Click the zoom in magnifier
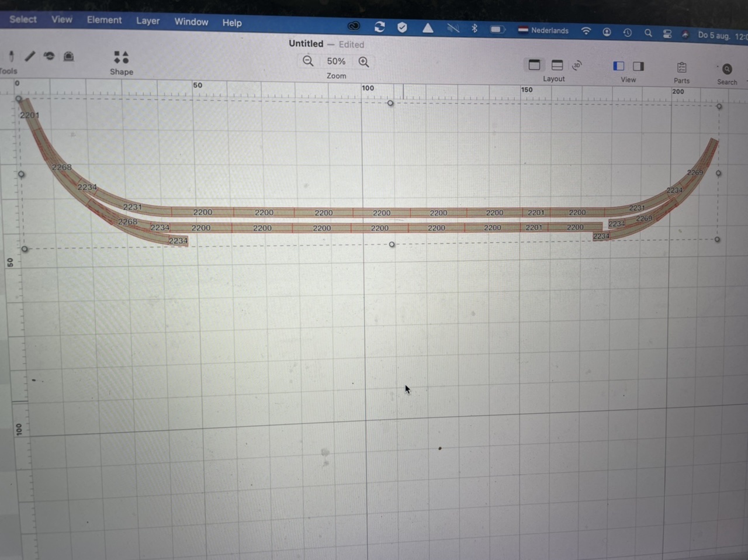748x560 pixels. click(x=363, y=62)
